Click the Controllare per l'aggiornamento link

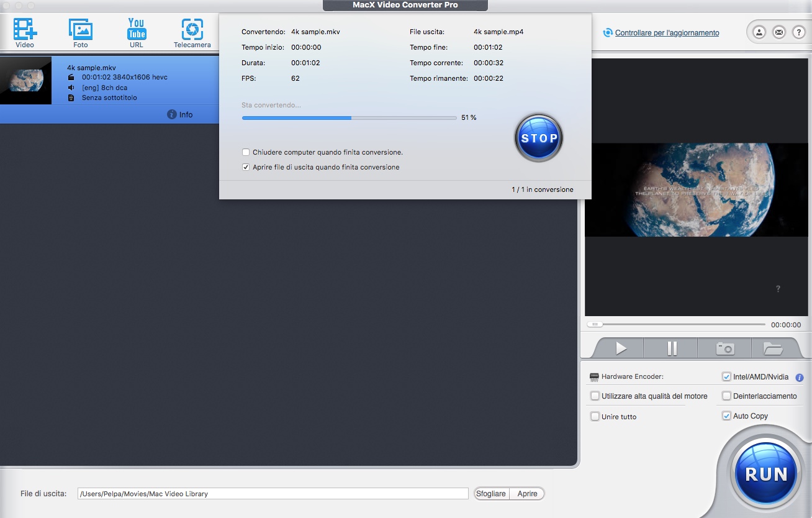coord(667,33)
